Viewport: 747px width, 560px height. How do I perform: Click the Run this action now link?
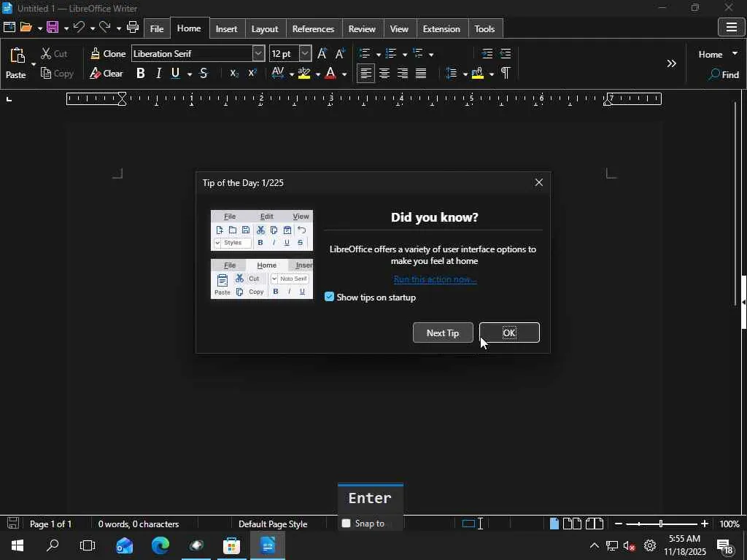coord(435,279)
